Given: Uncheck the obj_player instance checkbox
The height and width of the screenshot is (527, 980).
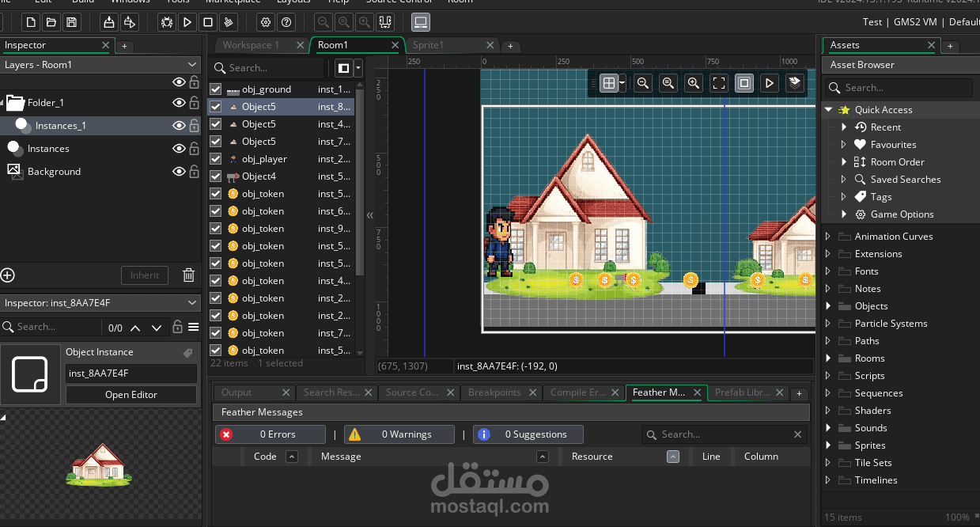Looking at the screenshot, I should coord(216,159).
